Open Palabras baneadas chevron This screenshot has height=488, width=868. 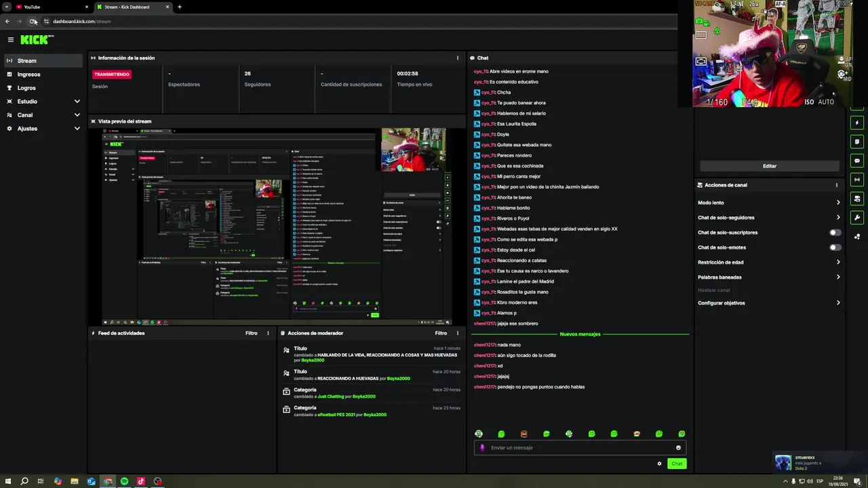[838, 277]
